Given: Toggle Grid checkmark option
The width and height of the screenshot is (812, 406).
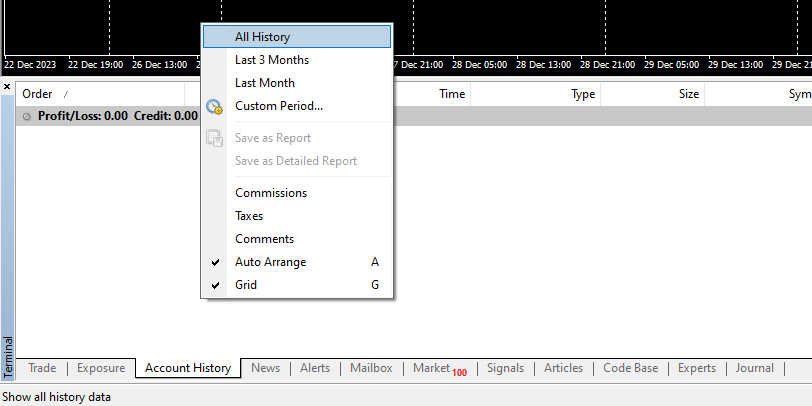Looking at the screenshot, I should tap(246, 285).
